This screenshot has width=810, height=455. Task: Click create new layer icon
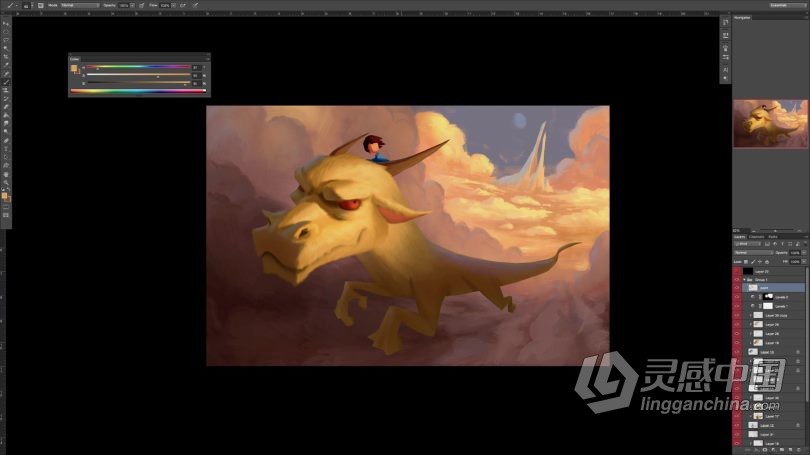pos(790,450)
